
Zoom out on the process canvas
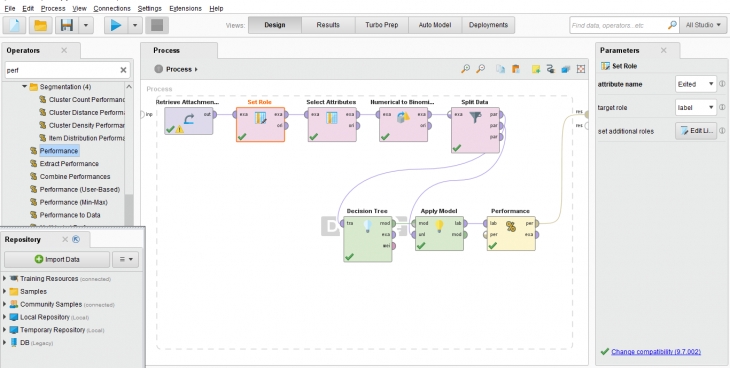[x=480, y=69]
